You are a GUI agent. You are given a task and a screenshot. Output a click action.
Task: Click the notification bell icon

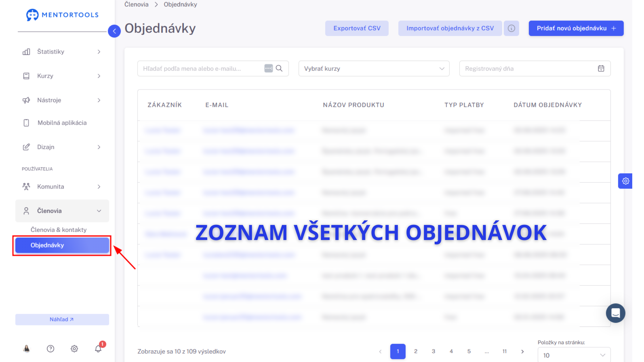coord(98,349)
